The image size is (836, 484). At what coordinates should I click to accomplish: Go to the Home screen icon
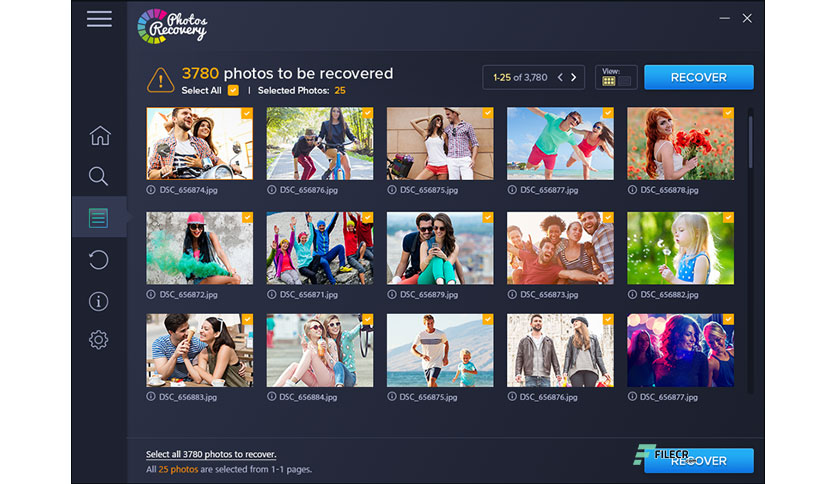click(100, 135)
